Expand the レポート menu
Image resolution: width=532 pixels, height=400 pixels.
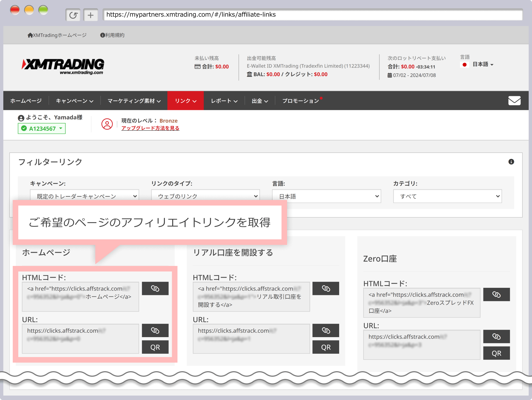pyautogui.click(x=224, y=101)
